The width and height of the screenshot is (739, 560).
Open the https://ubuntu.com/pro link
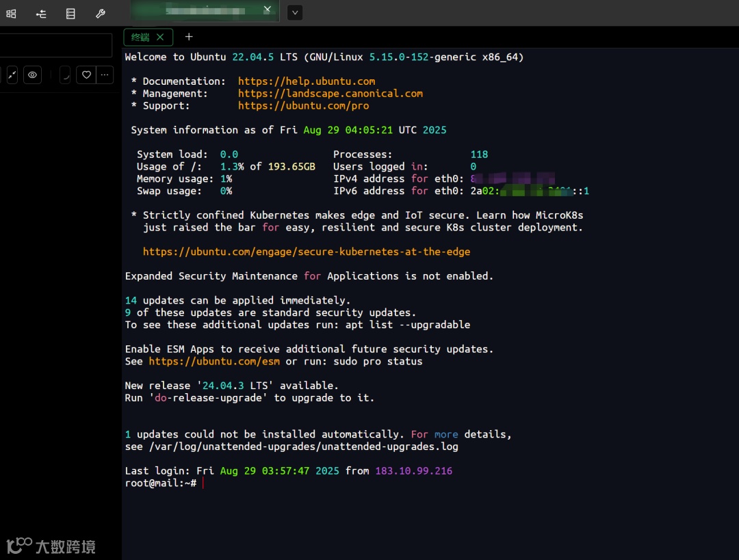pyautogui.click(x=304, y=105)
